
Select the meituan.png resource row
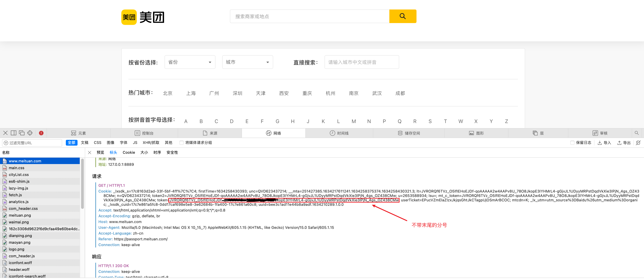pyautogui.click(x=40, y=215)
